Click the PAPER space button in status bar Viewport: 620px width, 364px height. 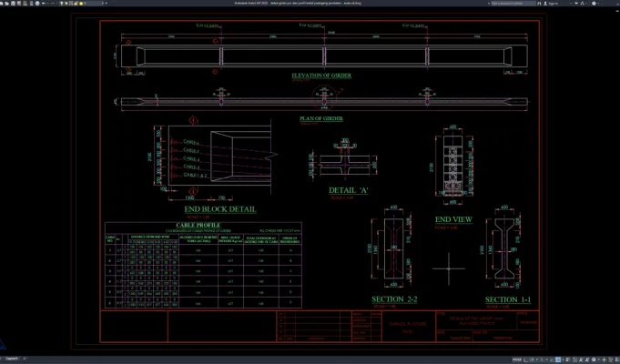(x=517, y=359)
